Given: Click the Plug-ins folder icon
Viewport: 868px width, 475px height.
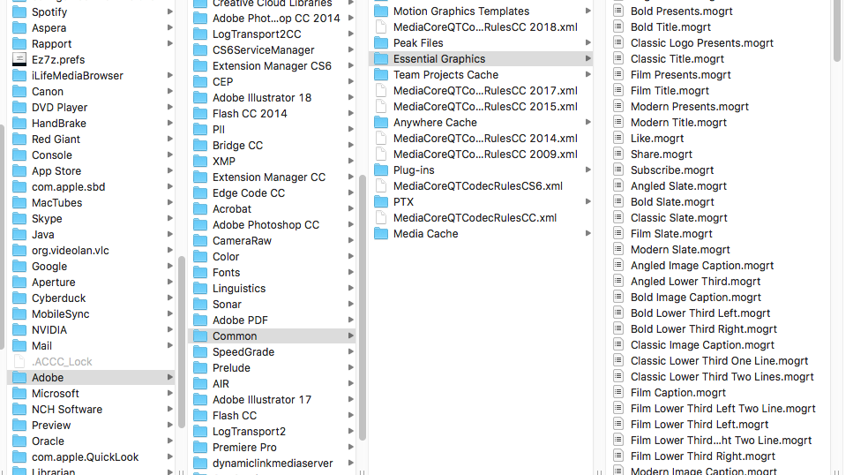Looking at the screenshot, I should tap(381, 170).
